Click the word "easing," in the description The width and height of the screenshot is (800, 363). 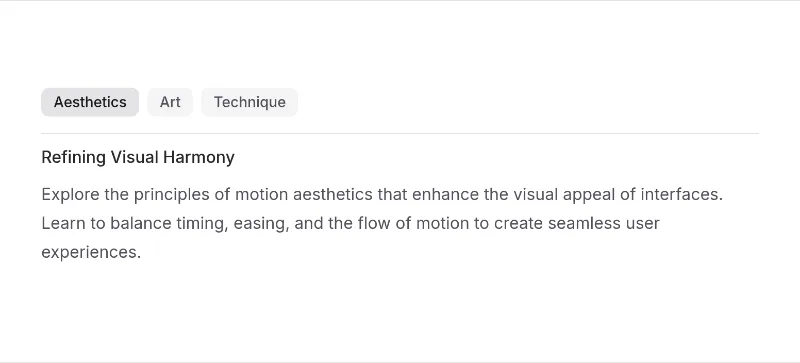click(261, 224)
